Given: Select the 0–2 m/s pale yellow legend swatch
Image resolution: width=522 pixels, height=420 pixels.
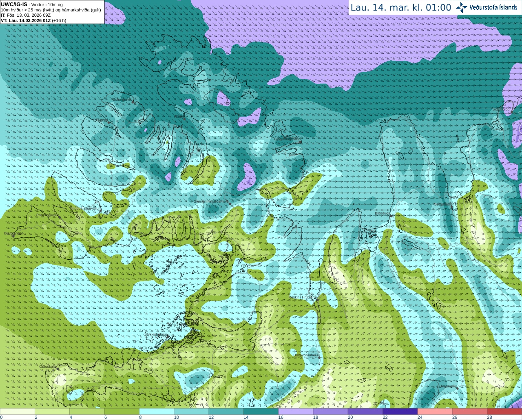Looking at the screenshot, I should (18, 411).
